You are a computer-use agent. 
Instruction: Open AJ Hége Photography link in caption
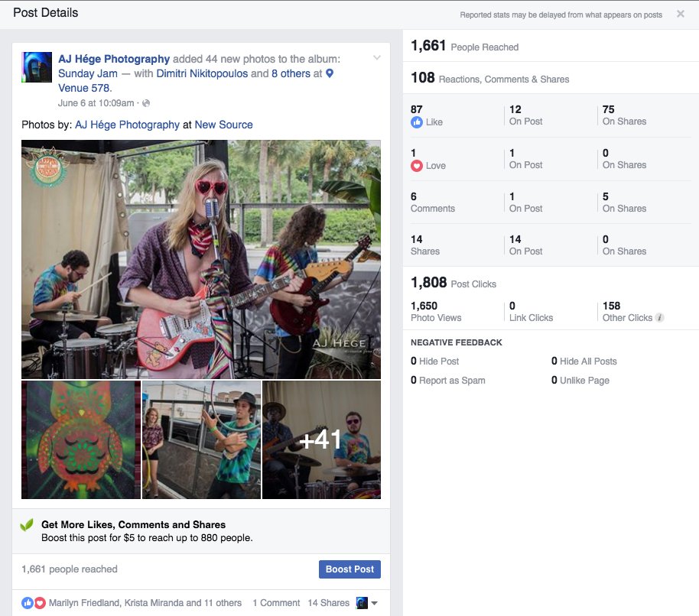(127, 125)
